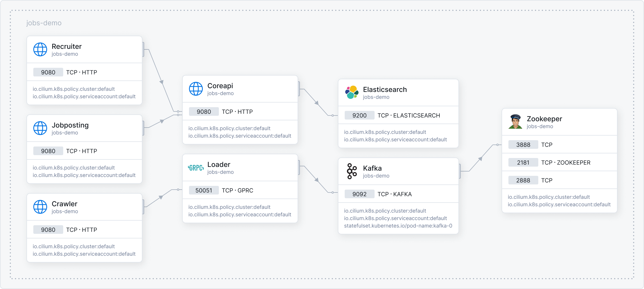Click port 50051 badge in Loader card
Image resolution: width=644 pixels, height=289 pixels.
[x=204, y=190]
